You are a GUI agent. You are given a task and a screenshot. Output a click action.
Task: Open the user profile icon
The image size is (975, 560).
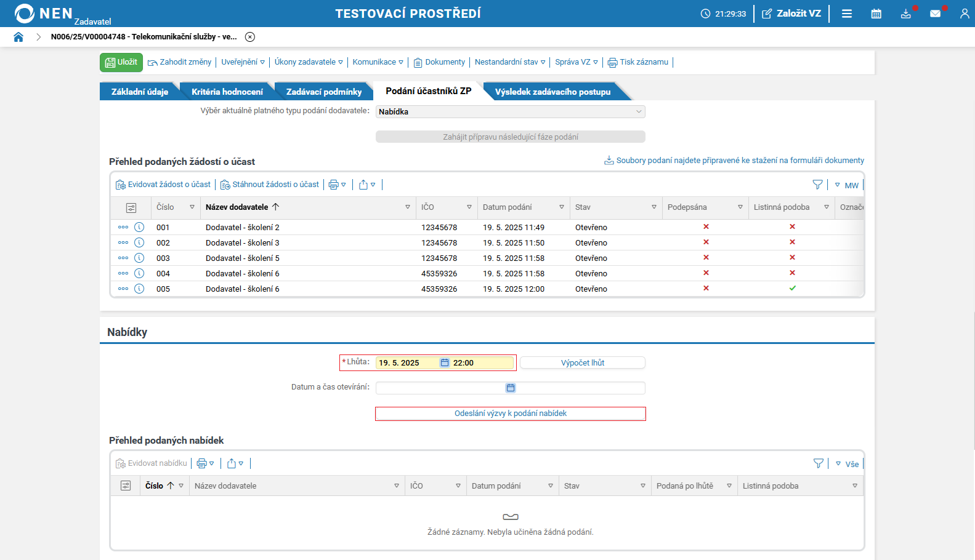965,14
